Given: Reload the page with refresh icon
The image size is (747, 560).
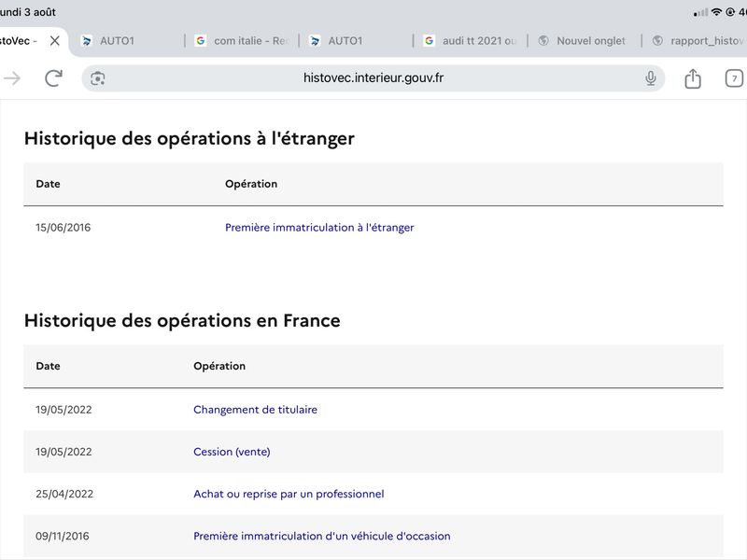Looking at the screenshot, I should click(54, 78).
